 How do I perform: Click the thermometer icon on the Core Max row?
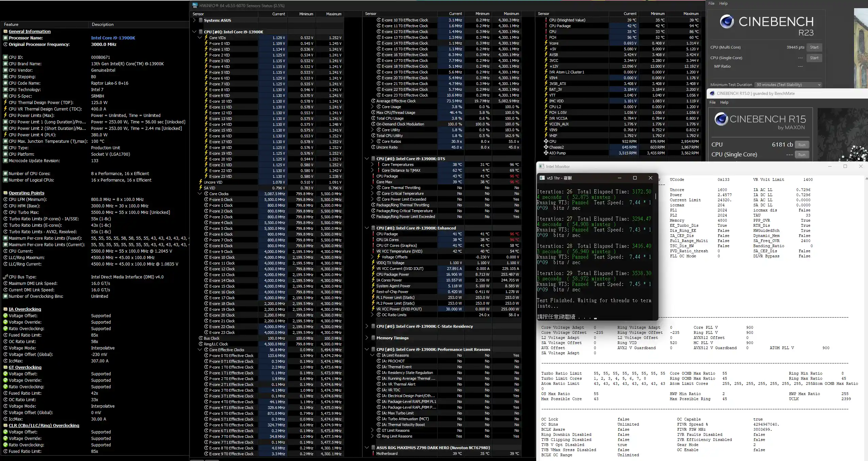[x=373, y=182]
